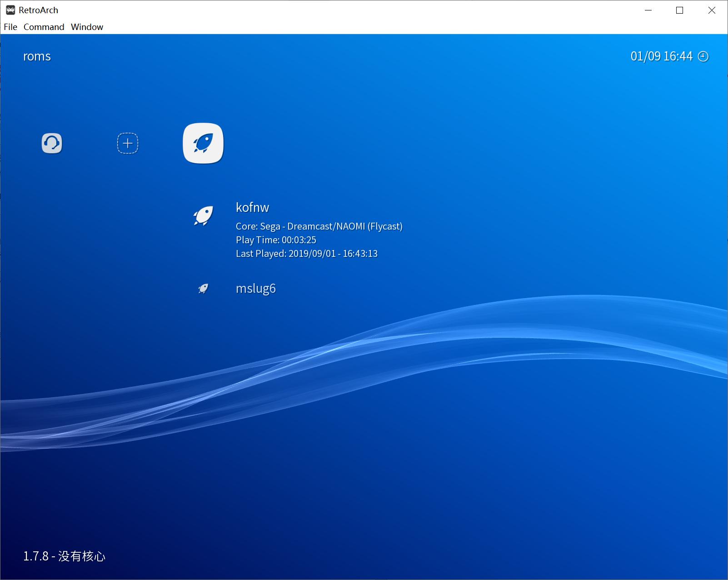Open the File menu
728x580 pixels.
point(10,27)
